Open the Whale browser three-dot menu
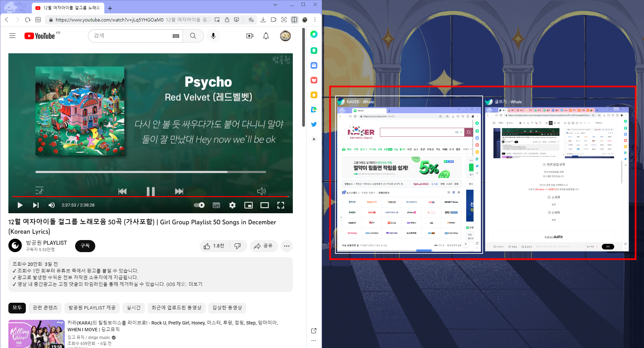644x348 pixels. [x=315, y=20]
